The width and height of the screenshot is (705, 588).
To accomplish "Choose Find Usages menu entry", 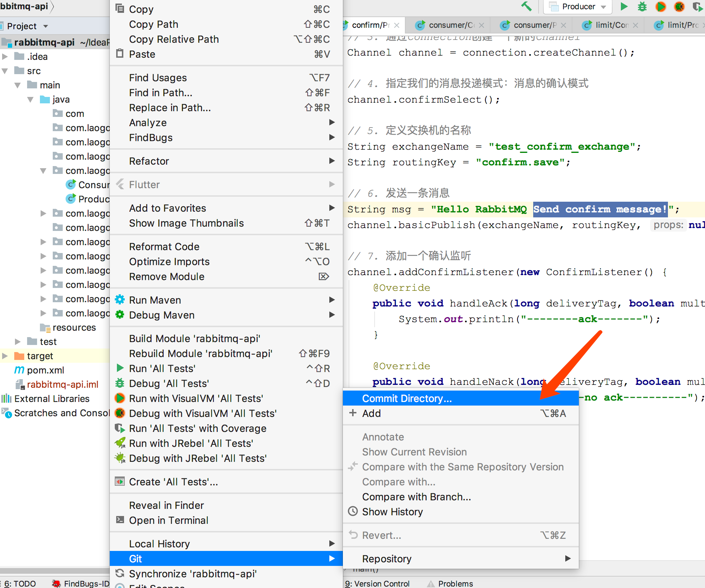I will click(x=226, y=78).
